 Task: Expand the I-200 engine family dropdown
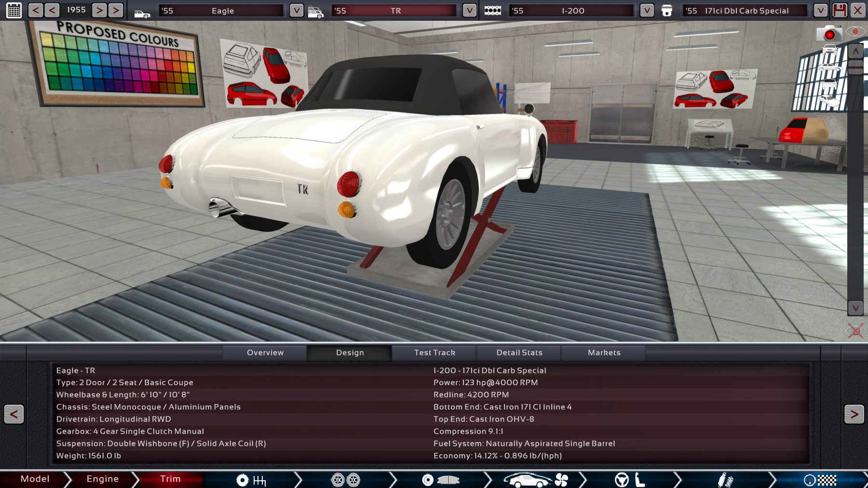(x=647, y=10)
